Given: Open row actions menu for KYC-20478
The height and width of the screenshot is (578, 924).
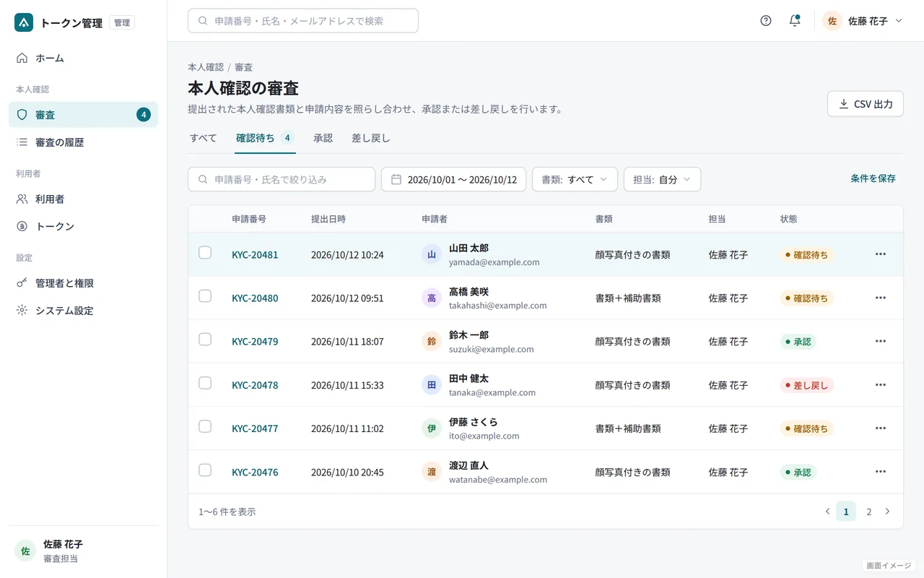Looking at the screenshot, I should pyautogui.click(x=880, y=385).
